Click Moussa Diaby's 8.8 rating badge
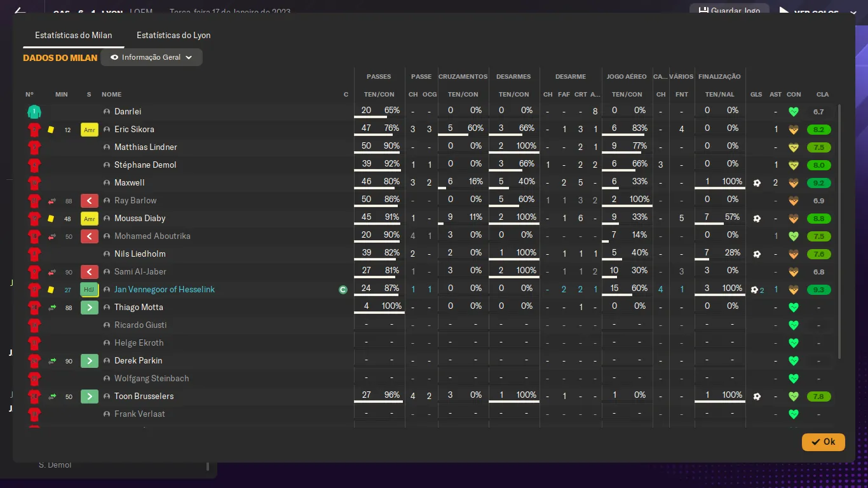 [x=818, y=219]
